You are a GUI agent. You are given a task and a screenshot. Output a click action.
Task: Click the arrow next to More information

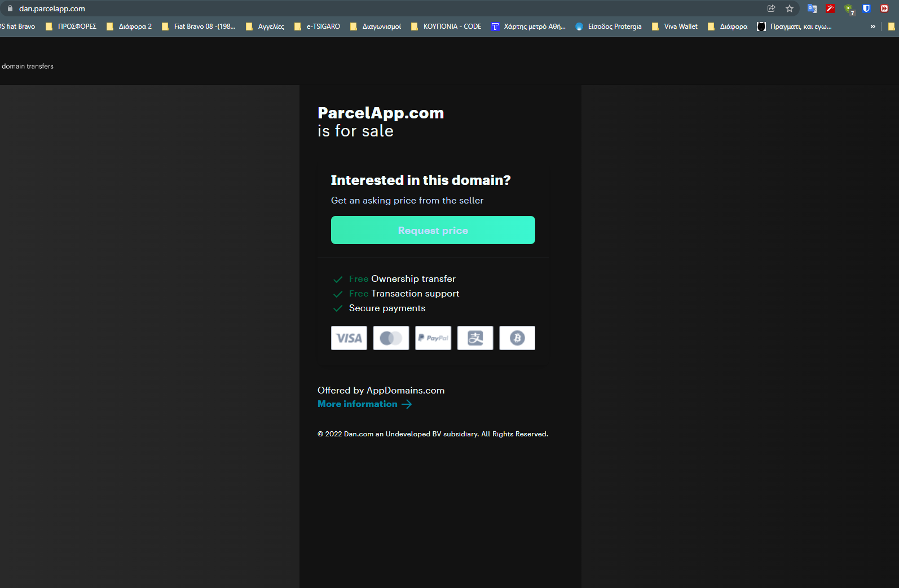407,404
